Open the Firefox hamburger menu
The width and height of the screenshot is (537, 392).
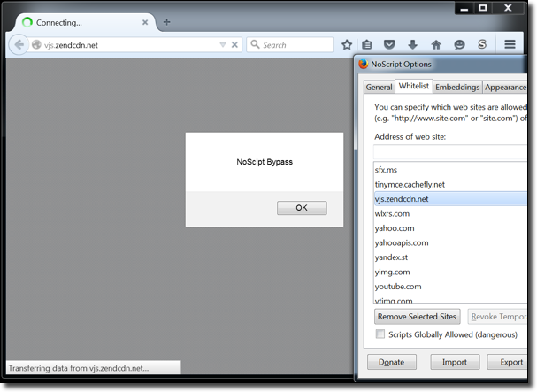(x=510, y=44)
